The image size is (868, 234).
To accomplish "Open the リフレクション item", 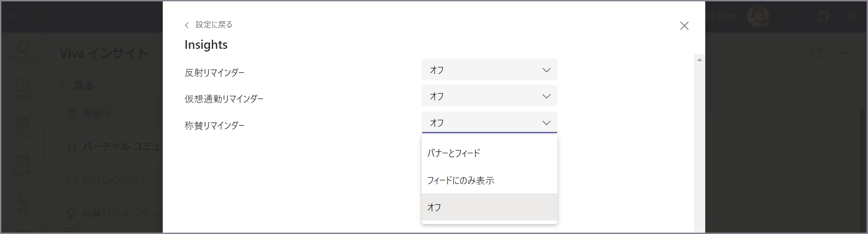I will (x=108, y=181).
